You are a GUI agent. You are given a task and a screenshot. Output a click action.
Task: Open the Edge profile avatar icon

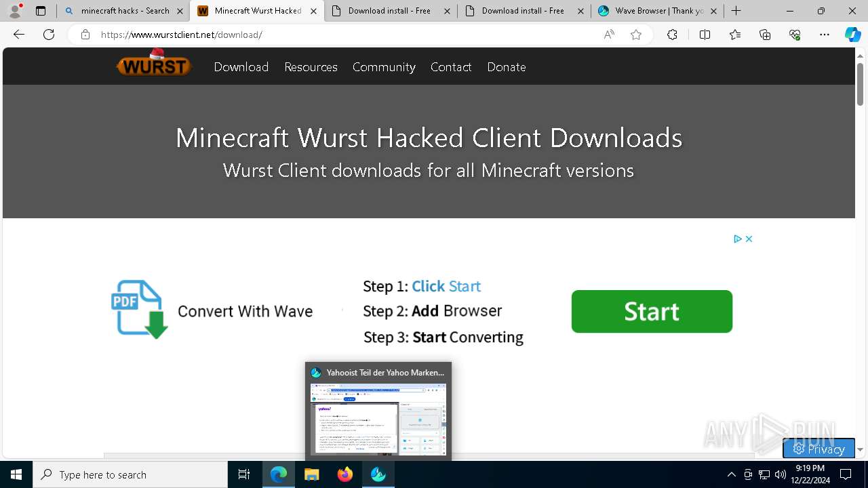click(x=15, y=11)
